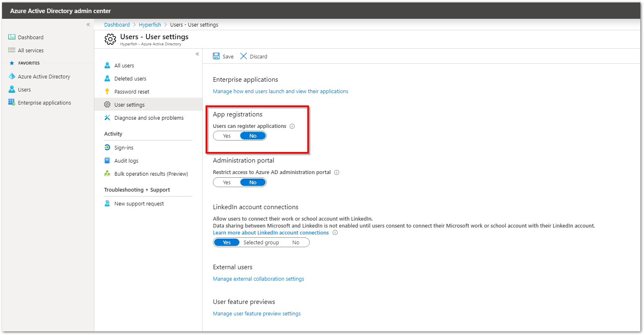The image size is (644, 335).
Task: Click the Discard X icon
Action: (244, 56)
